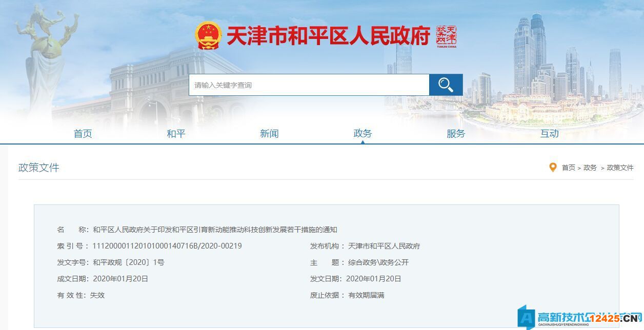The width and height of the screenshot is (644, 330).
Task: Select the 服务 menu item
Action: (x=455, y=133)
